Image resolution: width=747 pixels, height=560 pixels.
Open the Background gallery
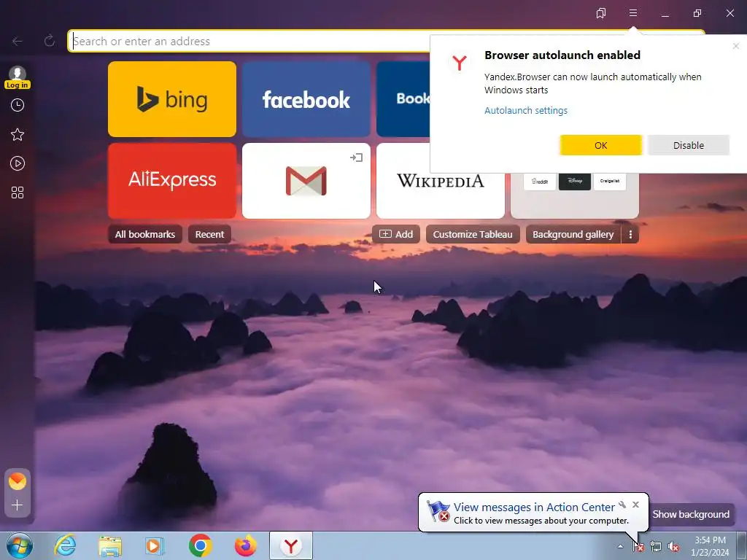pyautogui.click(x=573, y=234)
